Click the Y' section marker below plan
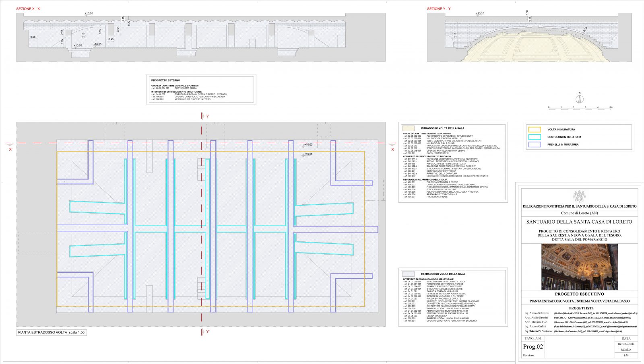The width and height of the screenshot is (644, 364). point(208,332)
